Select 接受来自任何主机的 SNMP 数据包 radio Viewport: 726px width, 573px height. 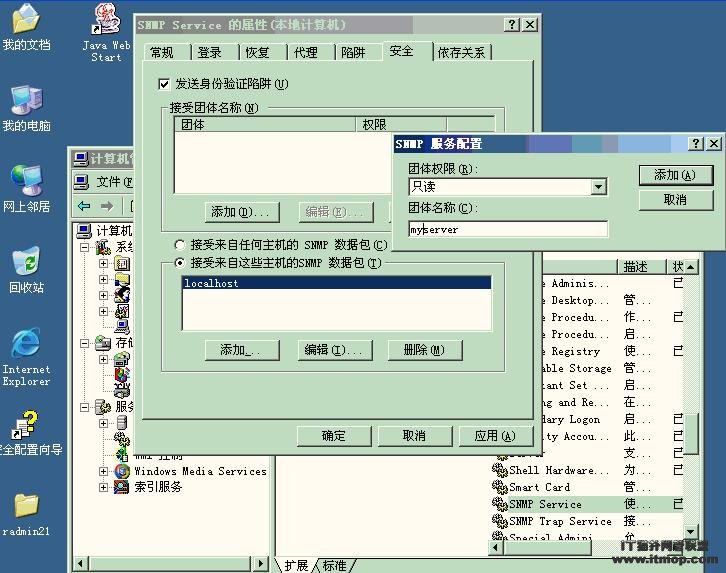pos(180,245)
